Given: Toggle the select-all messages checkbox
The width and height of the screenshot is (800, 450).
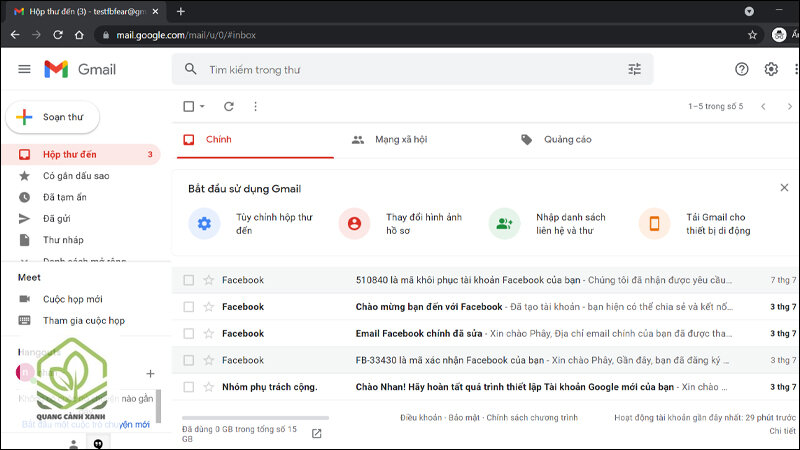Looking at the screenshot, I should pyautogui.click(x=189, y=106).
